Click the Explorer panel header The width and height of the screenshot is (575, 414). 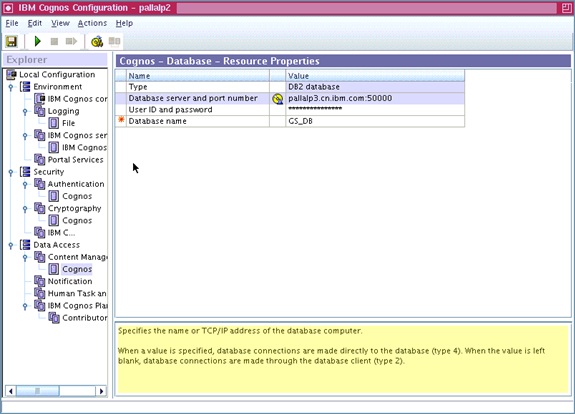[x=55, y=60]
